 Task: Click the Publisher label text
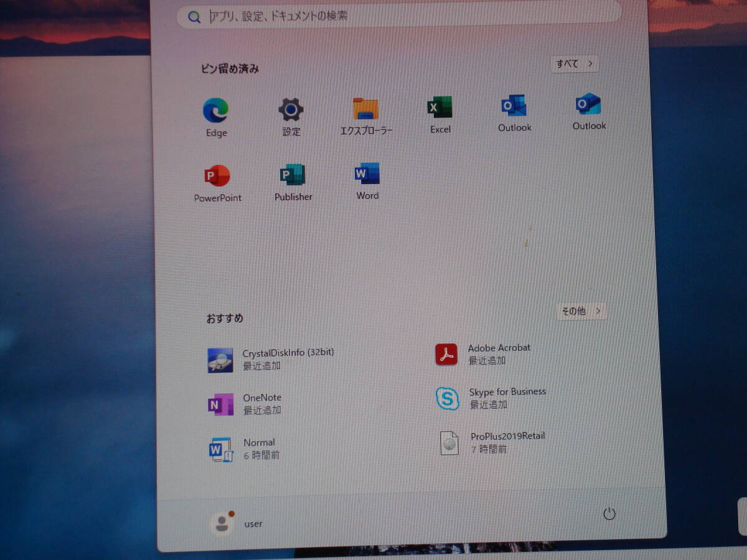click(293, 197)
